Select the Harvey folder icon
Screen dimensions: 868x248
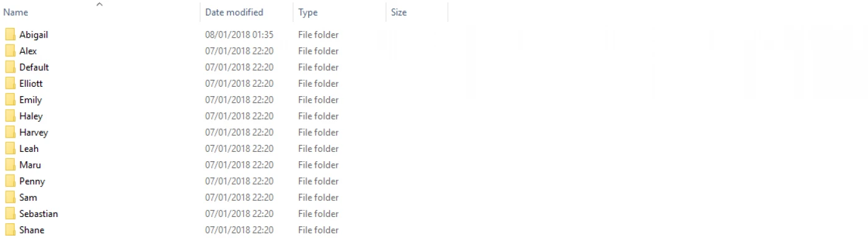[10, 132]
